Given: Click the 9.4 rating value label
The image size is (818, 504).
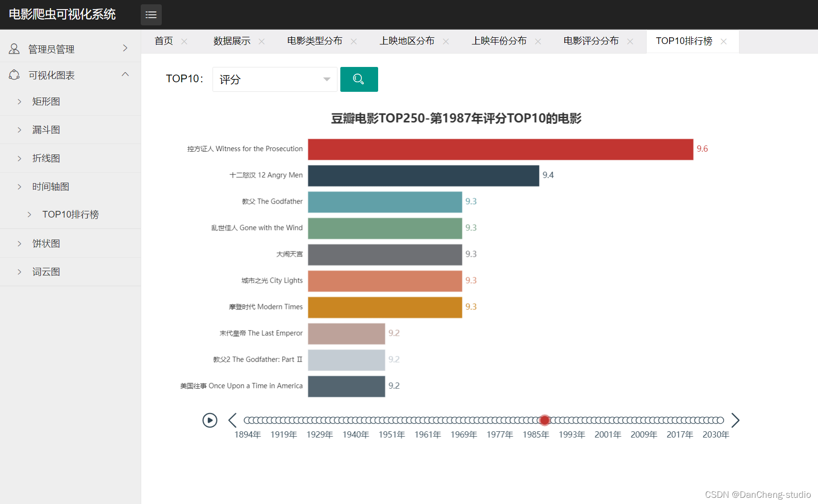Looking at the screenshot, I should point(548,175).
